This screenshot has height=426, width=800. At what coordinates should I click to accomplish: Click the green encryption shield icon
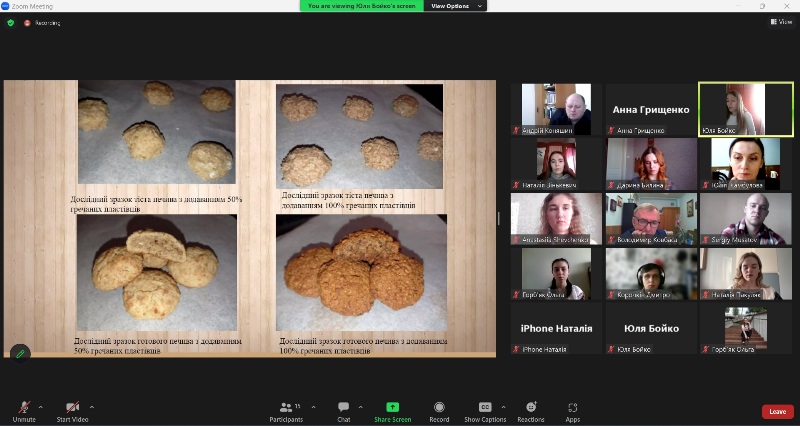11,23
